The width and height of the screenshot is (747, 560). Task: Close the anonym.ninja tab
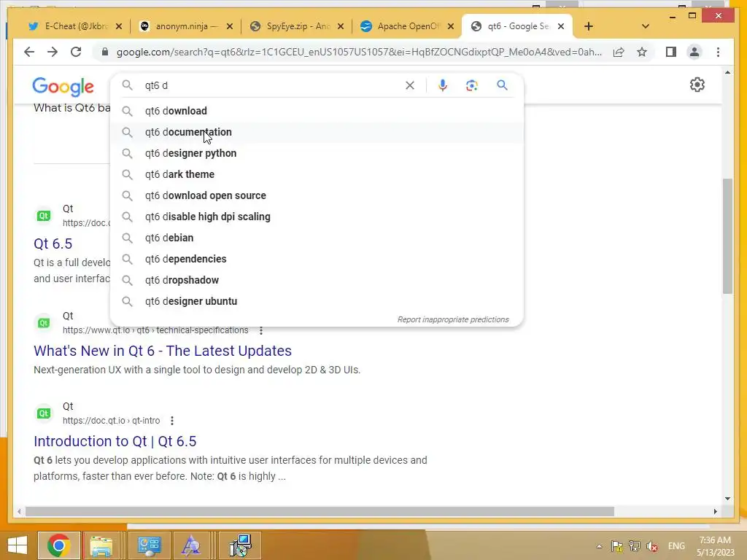230,26
